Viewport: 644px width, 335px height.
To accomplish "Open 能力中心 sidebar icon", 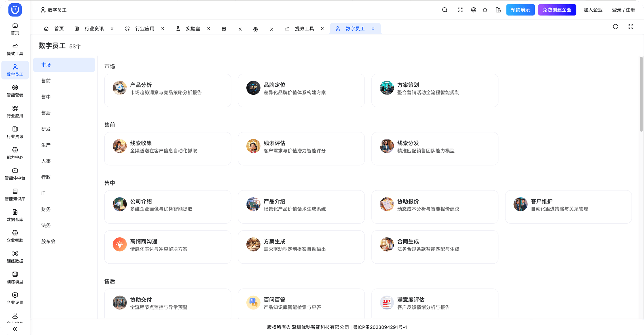I will click(15, 153).
